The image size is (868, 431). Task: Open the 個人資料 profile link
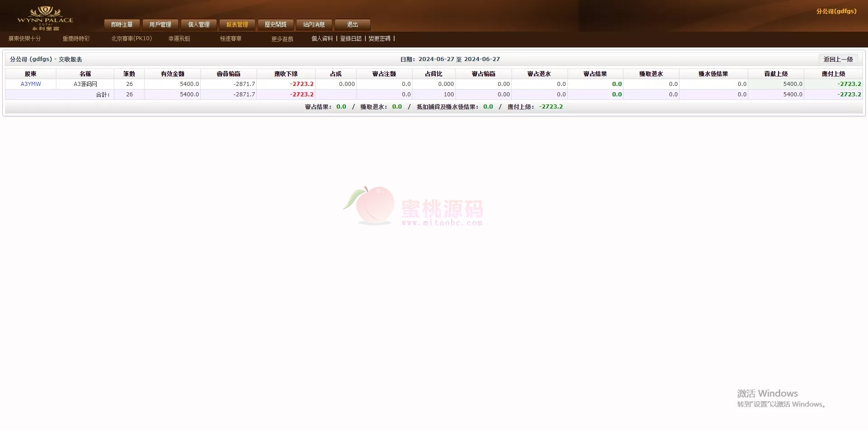[x=322, y=39]
